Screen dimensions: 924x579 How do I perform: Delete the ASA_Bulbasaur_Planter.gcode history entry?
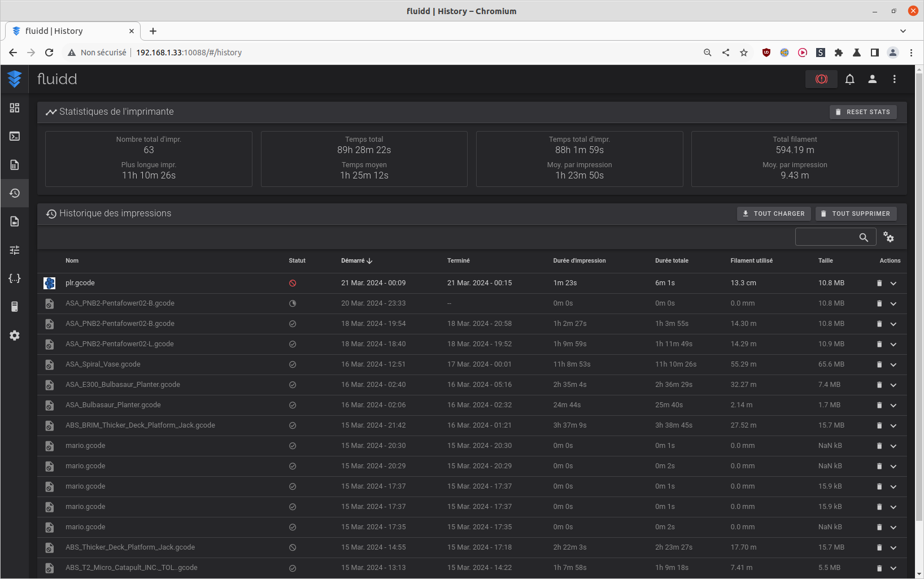879,406
